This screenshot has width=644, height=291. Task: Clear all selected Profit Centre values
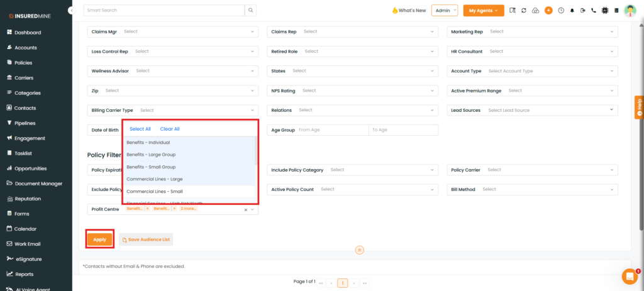coord(245,209)
